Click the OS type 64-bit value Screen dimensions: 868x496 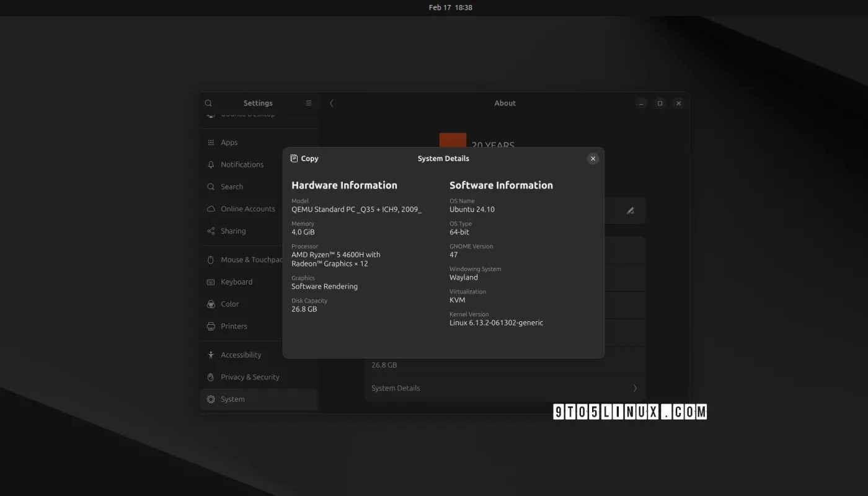(x=459, y=232)
